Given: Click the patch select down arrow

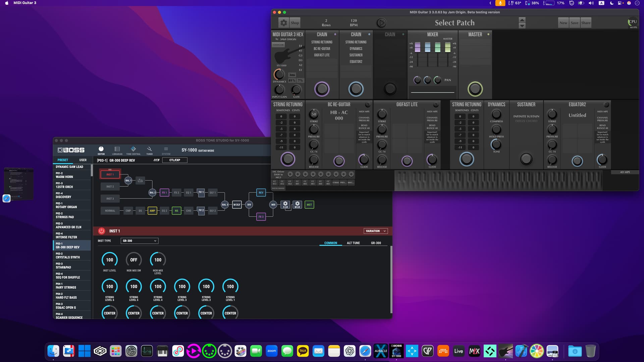Looking at the screenshot, I should [x=522, y=26].
